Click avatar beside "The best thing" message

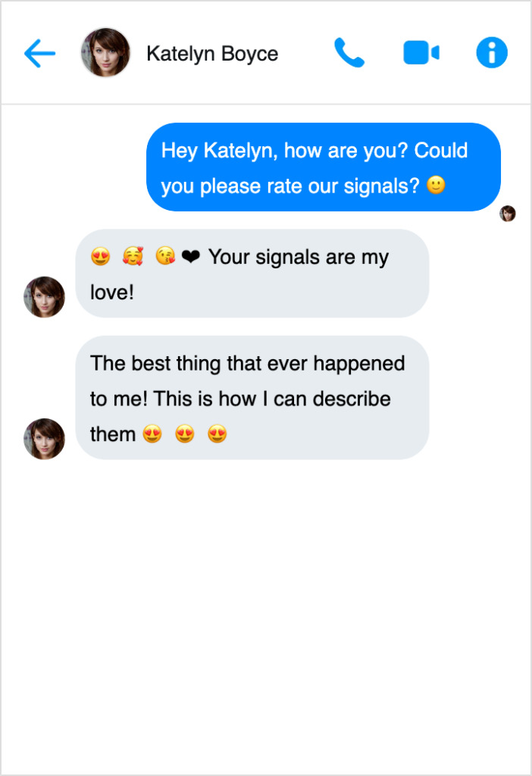point(44,439)
